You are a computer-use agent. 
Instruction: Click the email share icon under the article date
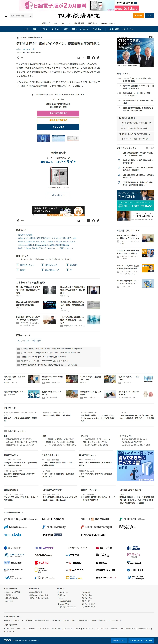[79, 58]
